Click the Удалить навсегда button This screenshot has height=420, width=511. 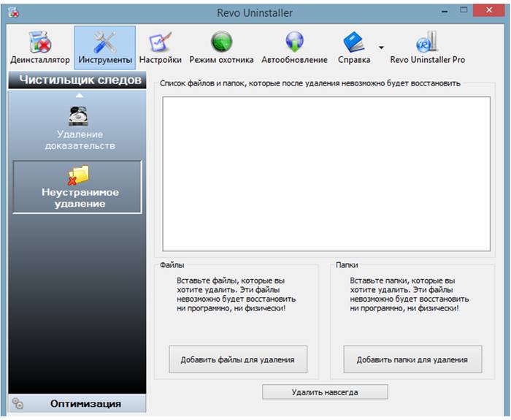[x=325, y=392]
